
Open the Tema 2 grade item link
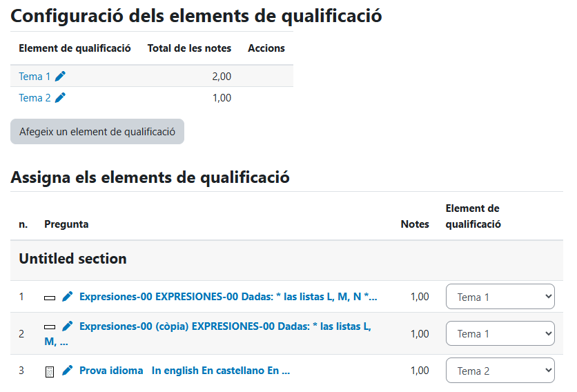click(x=35, y=98)
